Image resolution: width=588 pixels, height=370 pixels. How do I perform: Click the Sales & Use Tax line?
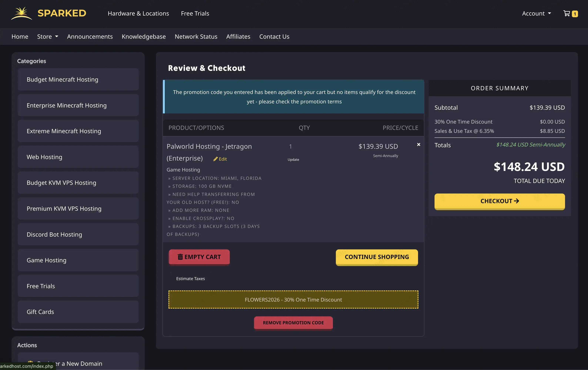click(500, 131)
